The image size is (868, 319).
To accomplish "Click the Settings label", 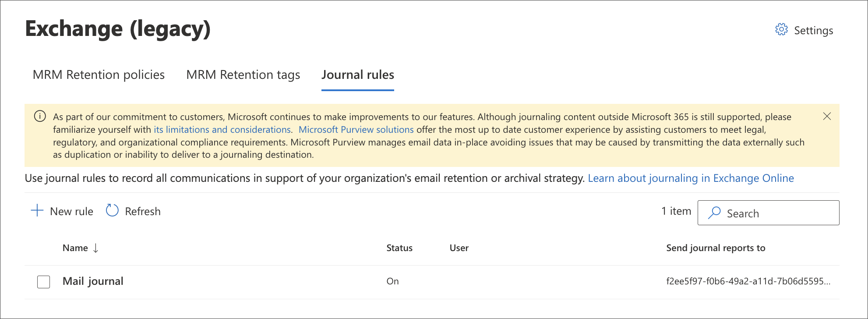I will [x=813, y=30].
